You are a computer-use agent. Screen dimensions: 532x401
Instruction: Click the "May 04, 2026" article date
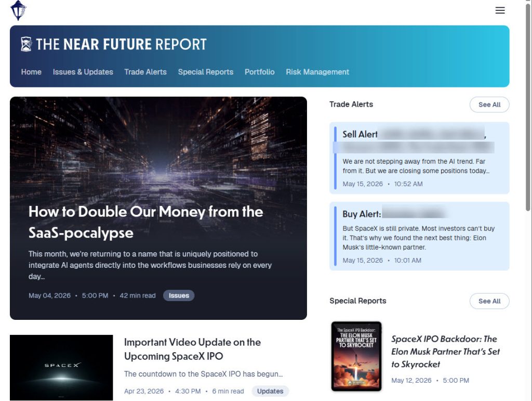49,295
